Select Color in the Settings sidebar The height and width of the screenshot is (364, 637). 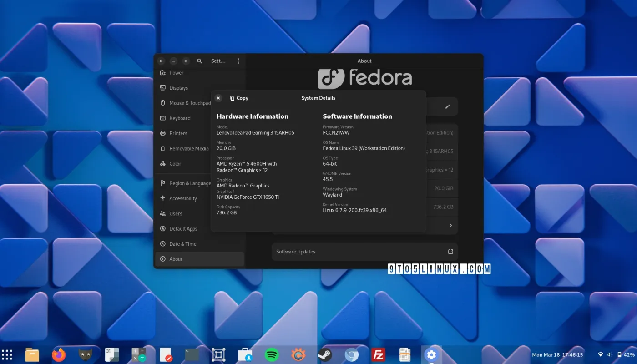200,164
